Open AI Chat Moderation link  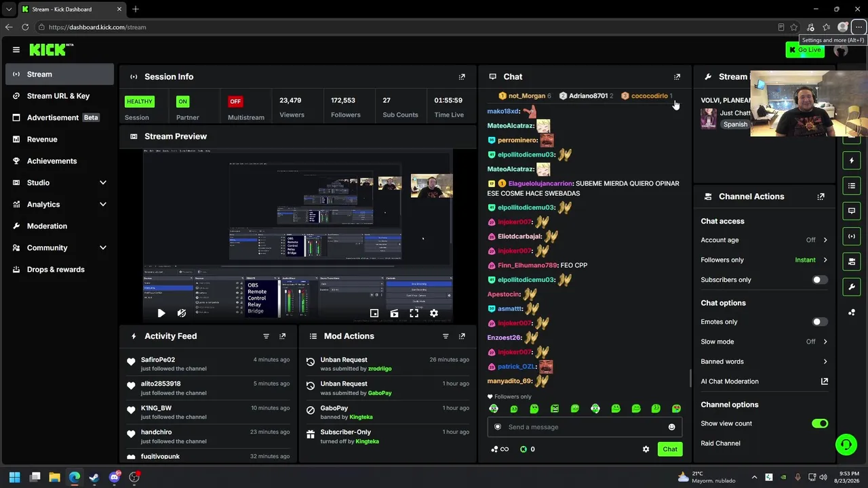click(764, 382)
